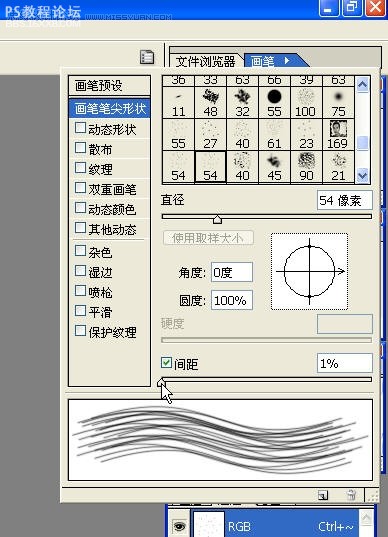This screenshot has height=537, width=388.
Task: Choose the 169 portrait brush preset
Action: coord(338,135)
